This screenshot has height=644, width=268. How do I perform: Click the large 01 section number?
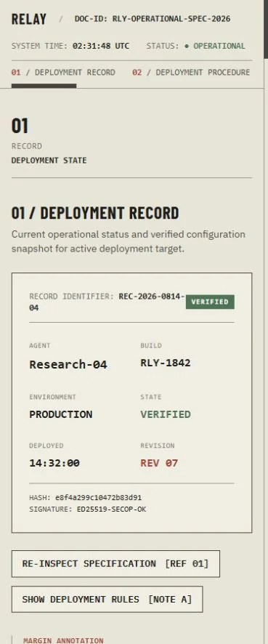click(x=20, y=126)
